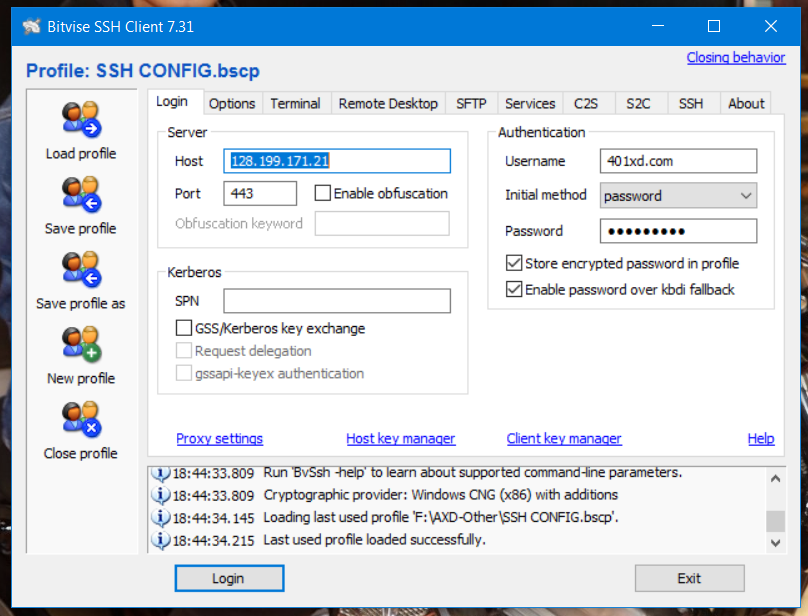Click the Close profile icon
Viewport: 808px width, 616px height.
[x=80, y=419]
